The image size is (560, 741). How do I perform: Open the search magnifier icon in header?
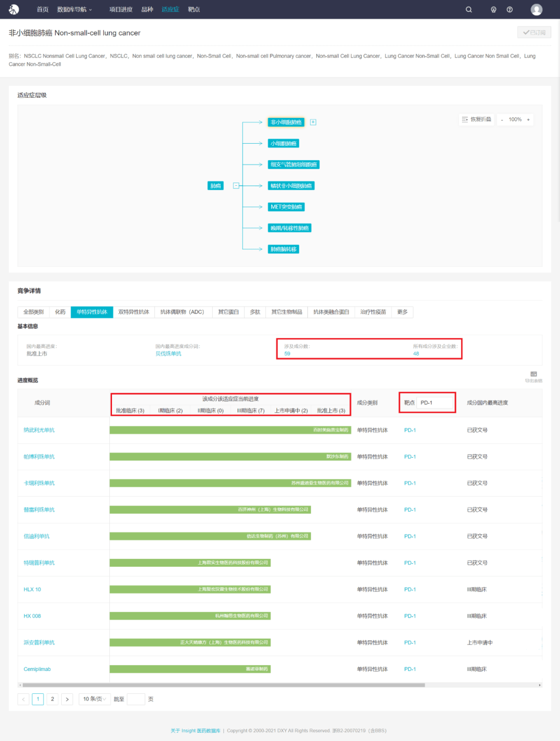point(469,9)
